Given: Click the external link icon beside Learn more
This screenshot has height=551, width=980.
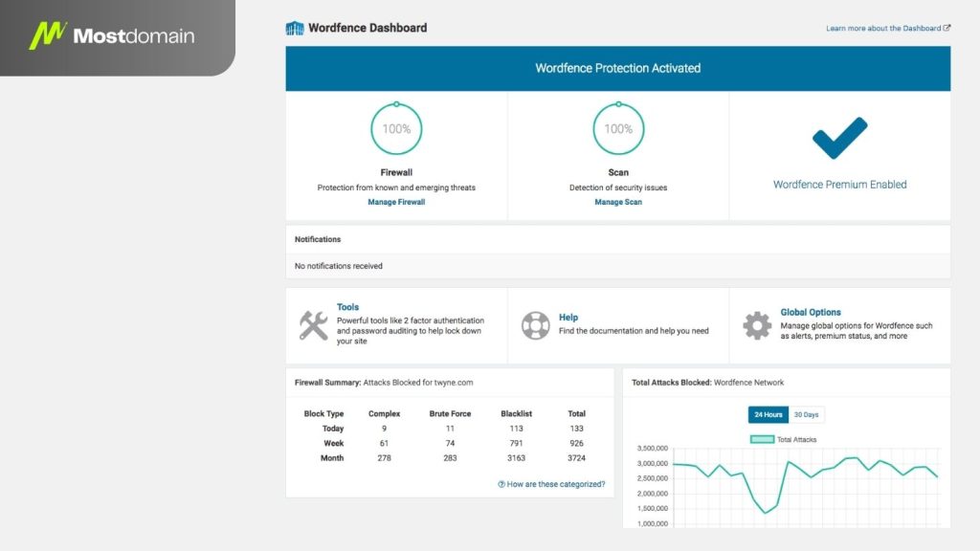Looking at the screenshot, I should [x=947, y=28].
